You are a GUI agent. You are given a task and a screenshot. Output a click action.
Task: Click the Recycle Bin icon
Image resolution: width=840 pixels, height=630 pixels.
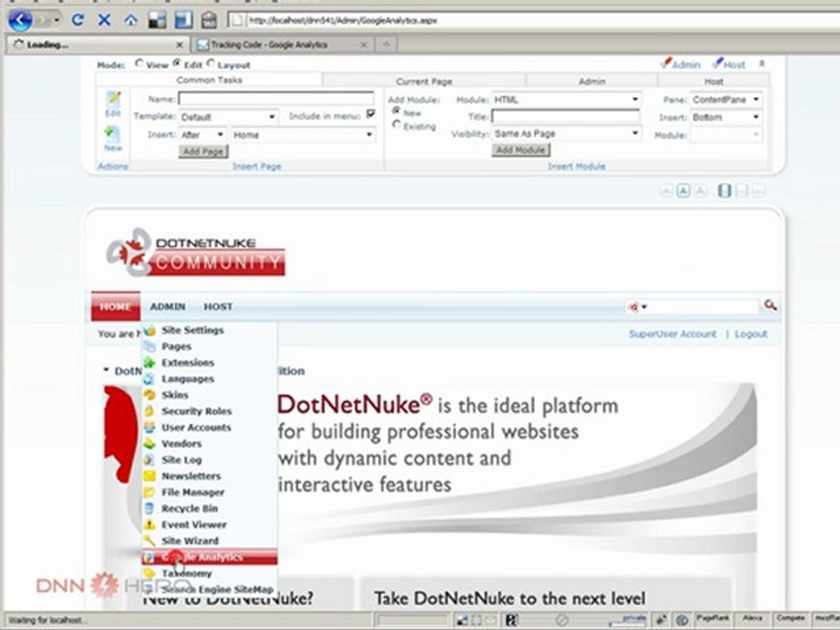(x=150, y=508)
